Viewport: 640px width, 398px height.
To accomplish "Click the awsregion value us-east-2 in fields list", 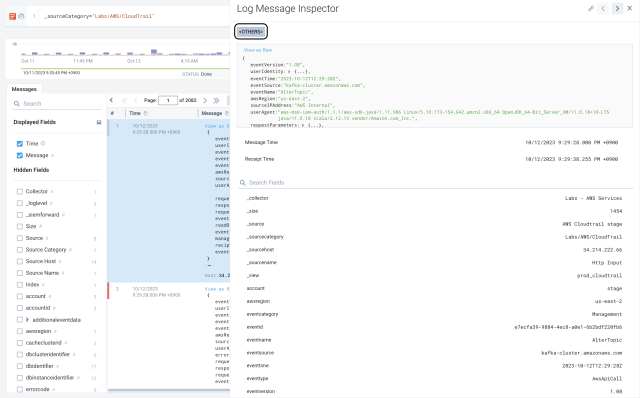I will 609,301.
